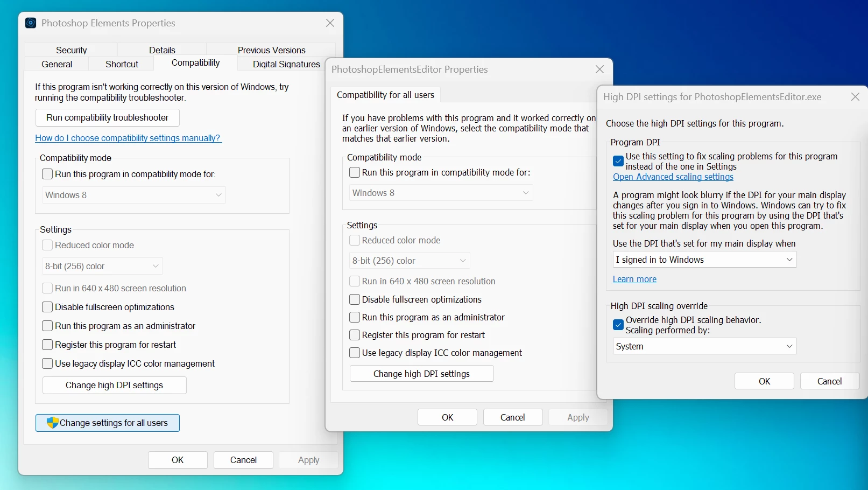
Task: Open the System scaling dropdown
Action: pyautogui.click(x=704, y=346)
